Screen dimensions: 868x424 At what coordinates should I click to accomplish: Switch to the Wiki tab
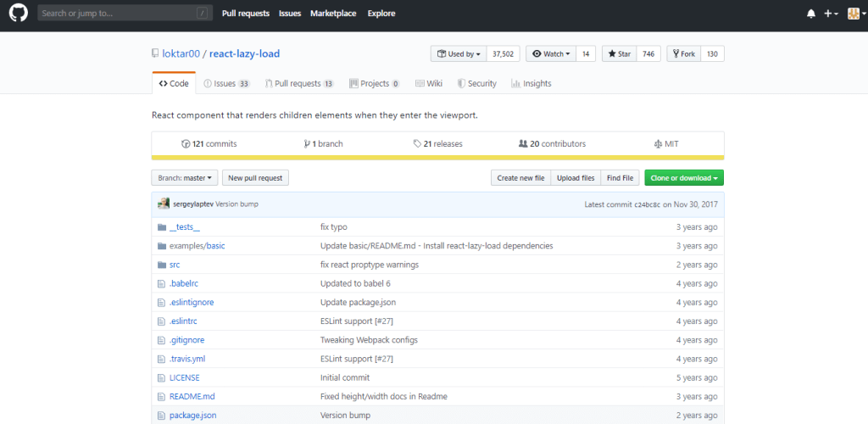tap(429, 84)
